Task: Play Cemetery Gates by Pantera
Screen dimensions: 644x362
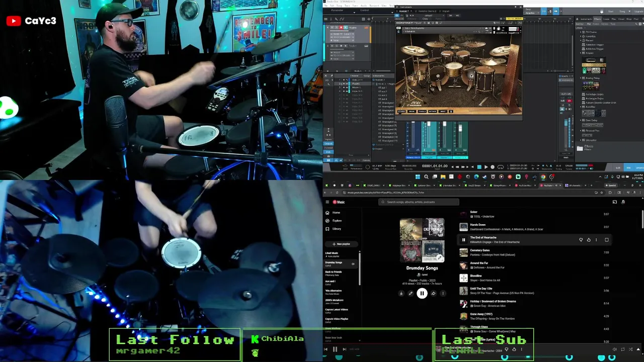Action: 463,252
